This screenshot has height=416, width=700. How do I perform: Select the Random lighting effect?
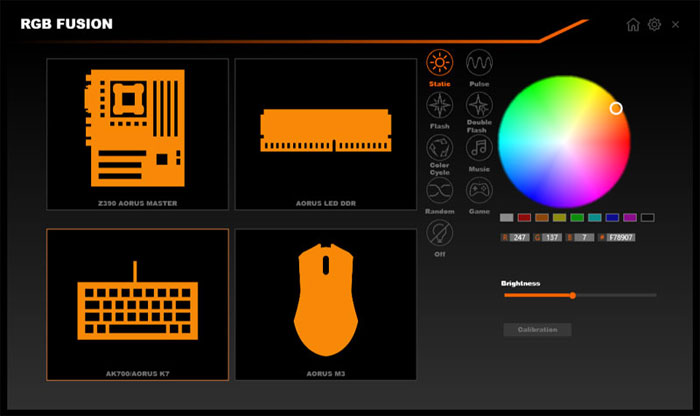click(x=439, y=190)
